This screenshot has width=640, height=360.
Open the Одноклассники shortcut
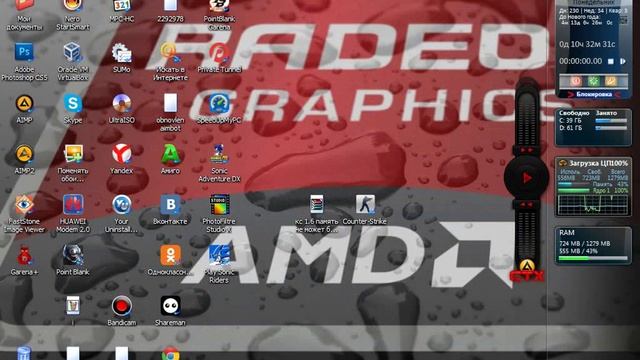(170, 256)
